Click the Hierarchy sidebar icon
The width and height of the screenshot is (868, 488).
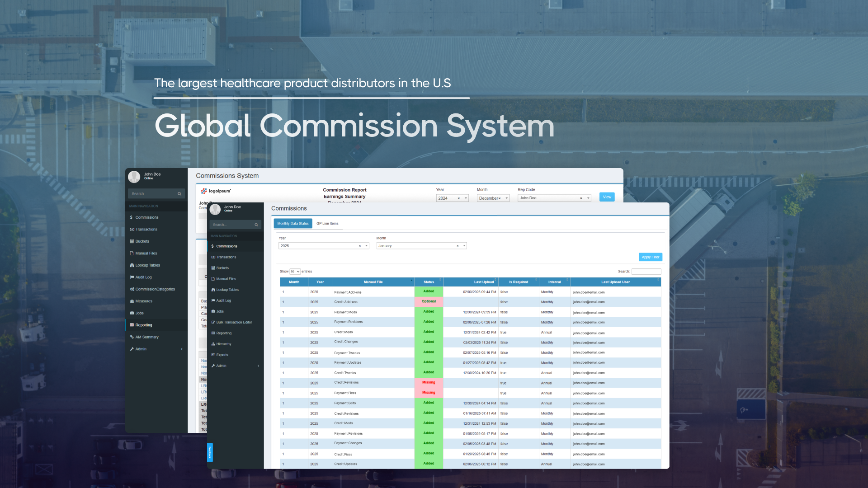(x=213, y=344)
